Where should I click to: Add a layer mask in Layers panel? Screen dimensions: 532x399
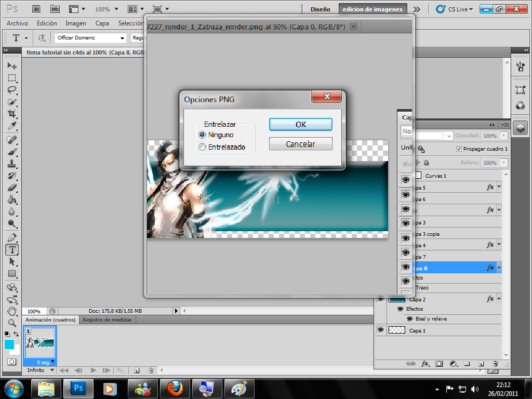pyautogui.click(x=439, y=364)
